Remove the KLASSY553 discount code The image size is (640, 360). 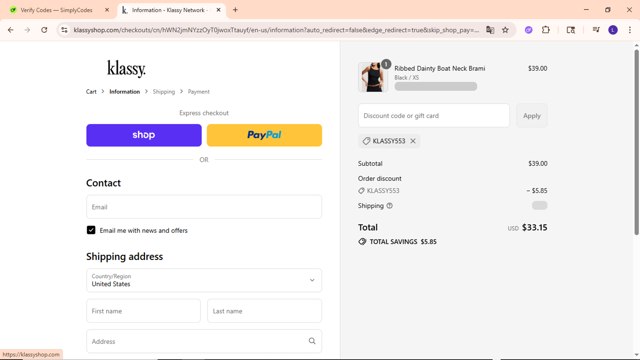click(x=413, y=141)
